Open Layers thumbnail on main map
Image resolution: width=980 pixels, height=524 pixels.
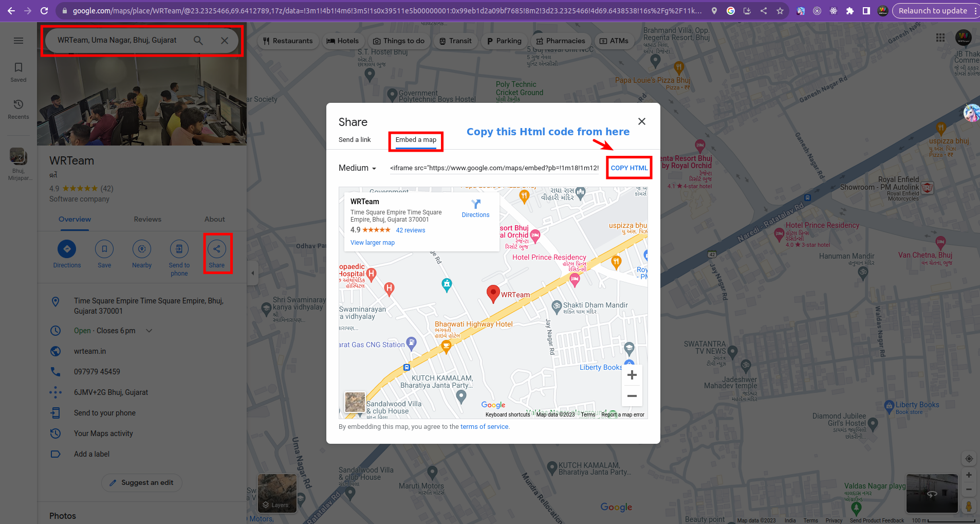click(277, 493)
